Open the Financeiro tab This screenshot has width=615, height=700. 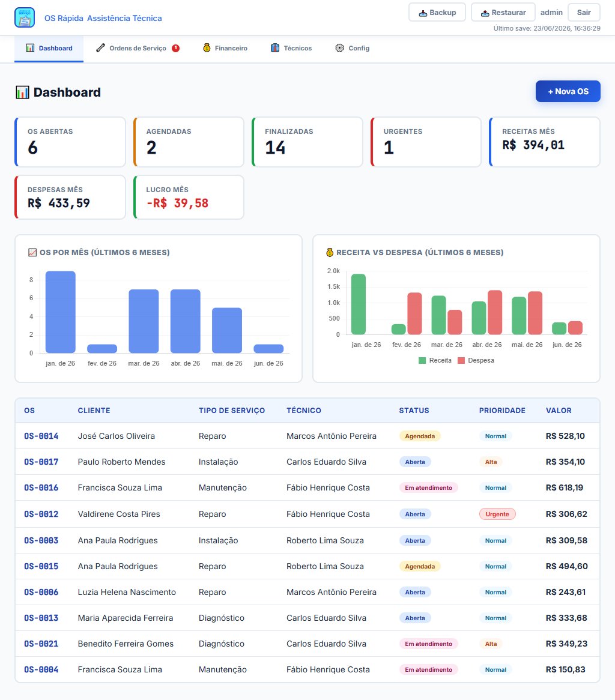pos(225,48)
